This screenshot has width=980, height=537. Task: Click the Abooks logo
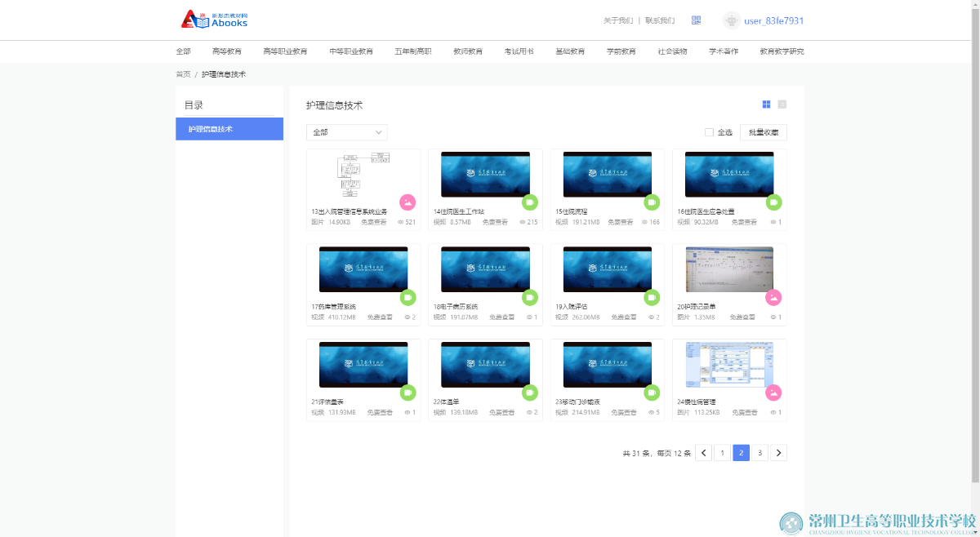point(214,20)
